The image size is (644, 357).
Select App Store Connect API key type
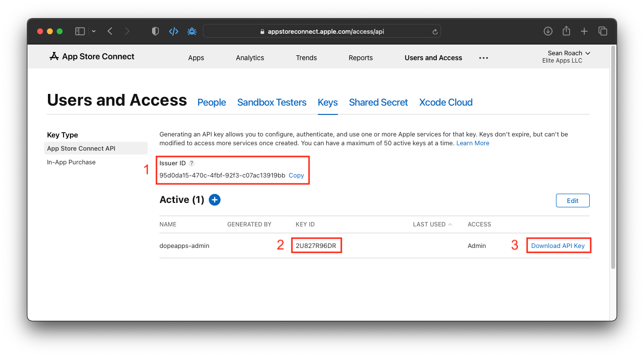96,148
